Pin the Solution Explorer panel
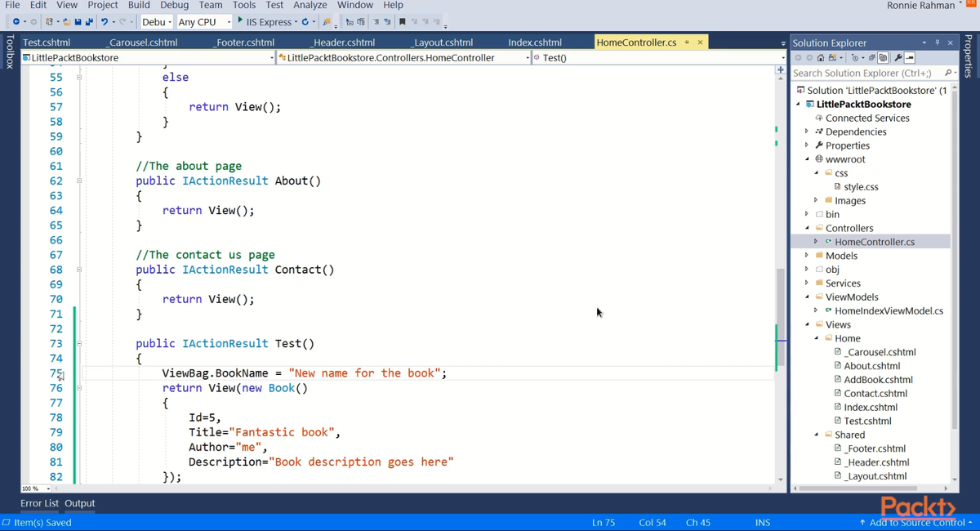Image resolution: width=980 pixels, height=531 pixels. click(x=938, y=42)
